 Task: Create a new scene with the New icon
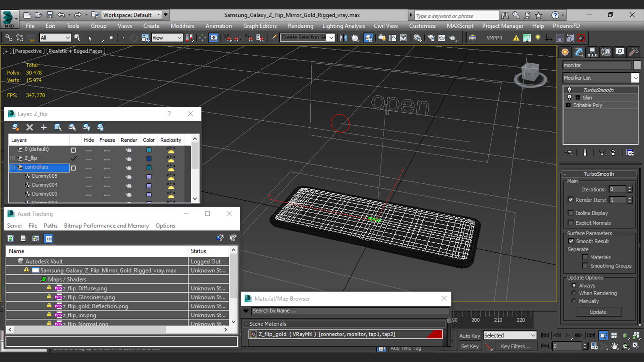click(x=27, y=15)
